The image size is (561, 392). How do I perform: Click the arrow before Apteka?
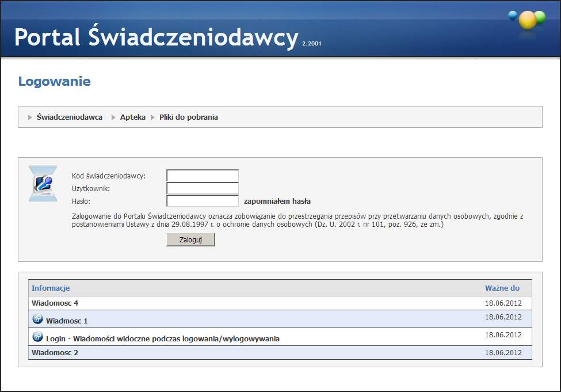coord(113,117)
